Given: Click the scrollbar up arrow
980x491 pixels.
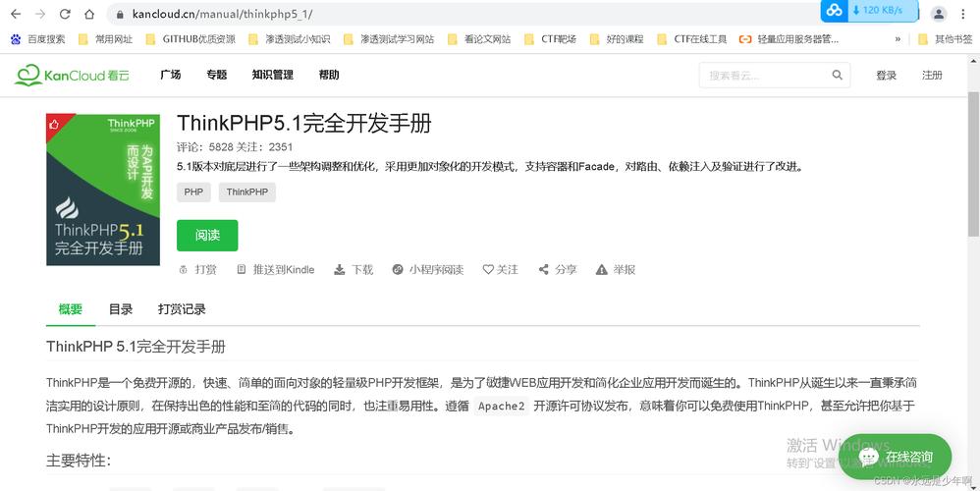Looking at the screenshot, I should coord(974,61).
